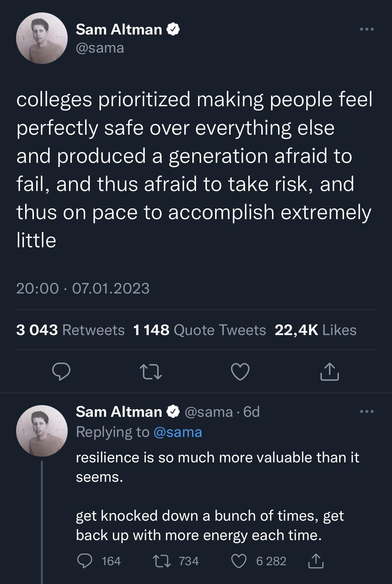Reply to the main colleges tweet
Viewport: 392px width, 584px height.
point(61,372)
